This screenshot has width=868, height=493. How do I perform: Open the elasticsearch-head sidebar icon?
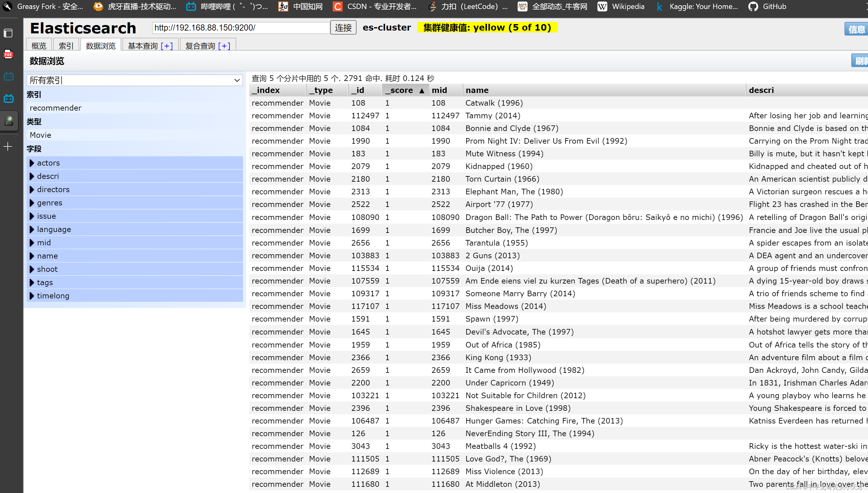point(9,120)
